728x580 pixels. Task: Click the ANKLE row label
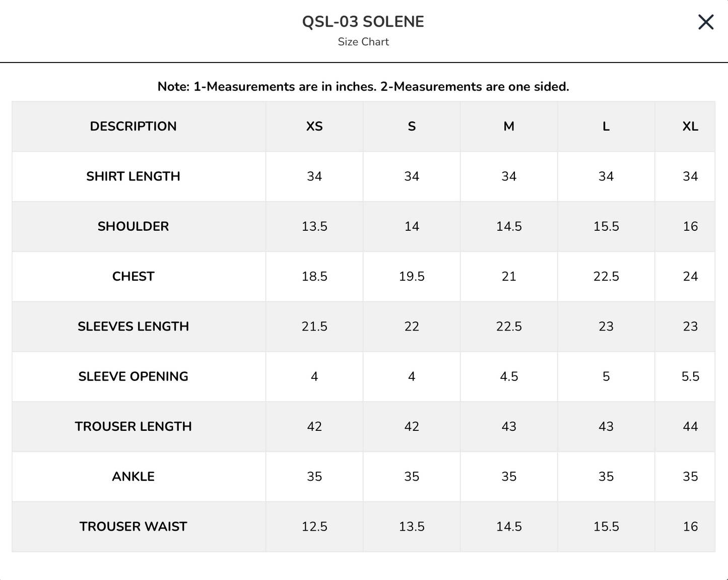coord(133,476)
